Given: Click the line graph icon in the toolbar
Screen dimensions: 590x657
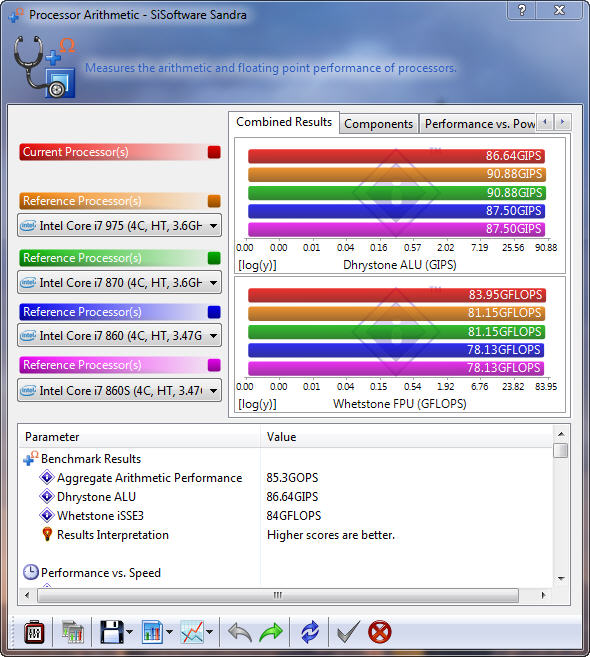Looking at the screenshot, I should click(192, 632).
